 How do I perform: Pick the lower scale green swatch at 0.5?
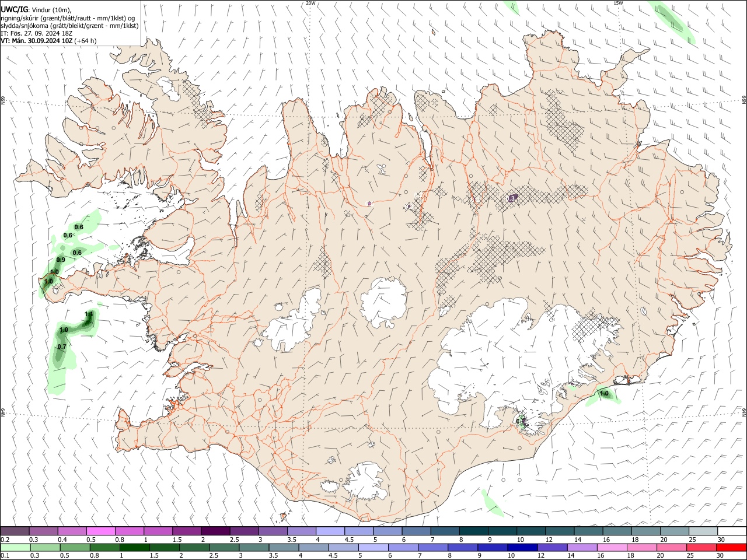click(75, 547)
